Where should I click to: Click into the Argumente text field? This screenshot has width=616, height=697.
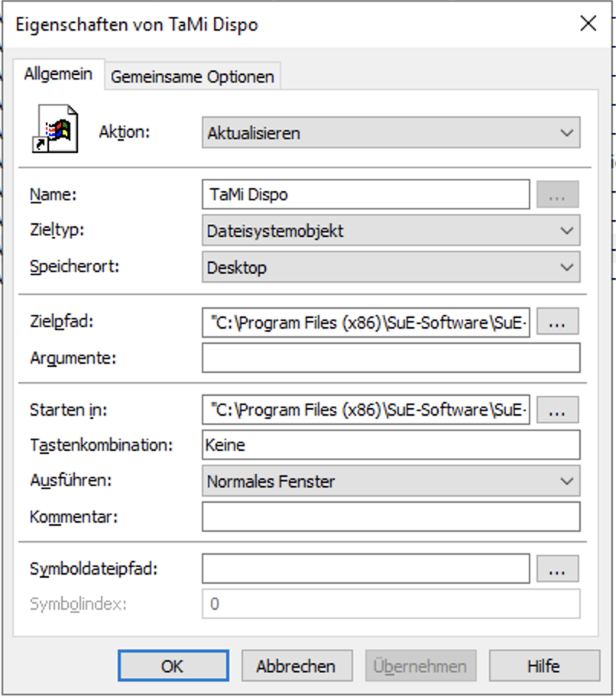click(391, 358)
